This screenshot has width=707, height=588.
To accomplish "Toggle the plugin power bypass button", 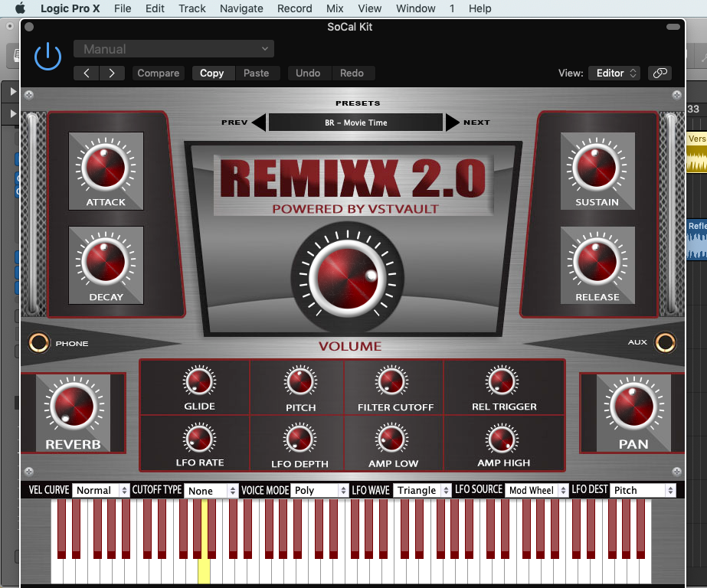I will click(x=47, y=57).
